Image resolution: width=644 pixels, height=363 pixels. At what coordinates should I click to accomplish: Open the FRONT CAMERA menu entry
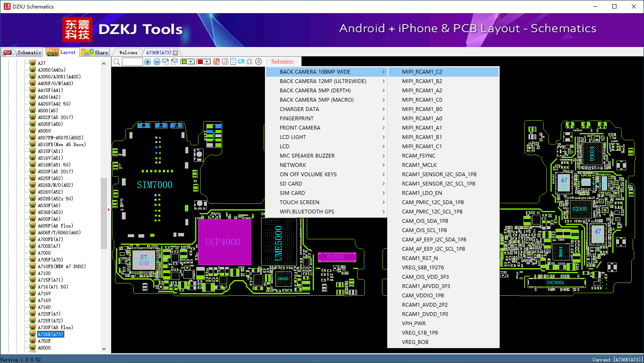click(326, 128)
